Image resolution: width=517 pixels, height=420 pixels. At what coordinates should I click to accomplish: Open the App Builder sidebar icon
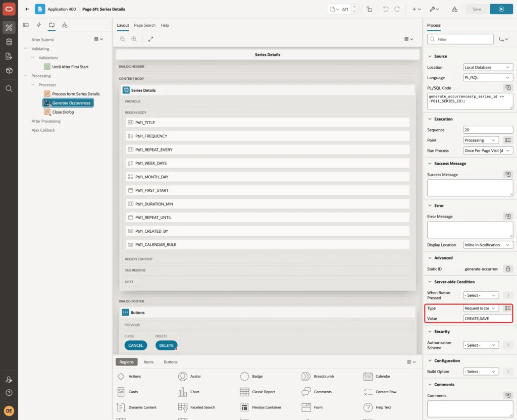(9, 28)
